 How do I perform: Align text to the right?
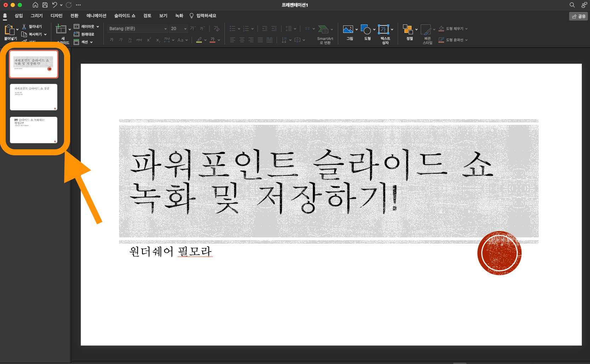click(x=251, y=40)
